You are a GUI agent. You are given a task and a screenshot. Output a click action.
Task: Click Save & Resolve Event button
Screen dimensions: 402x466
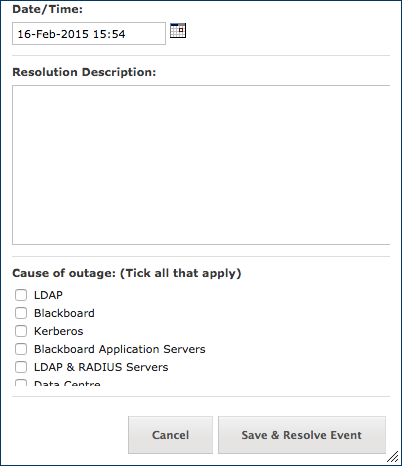(302, 435)
